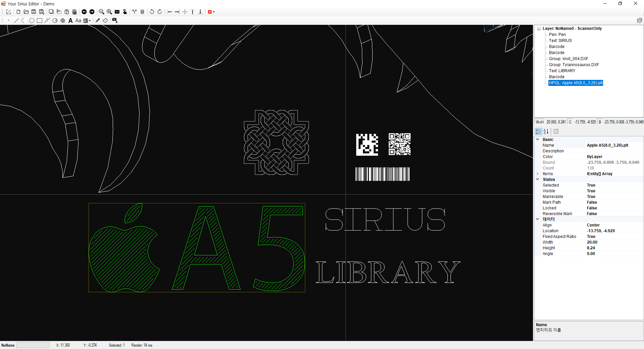Expand the Items property row
Viewport: 644px width, 349px height.
[x=538, y=174]
